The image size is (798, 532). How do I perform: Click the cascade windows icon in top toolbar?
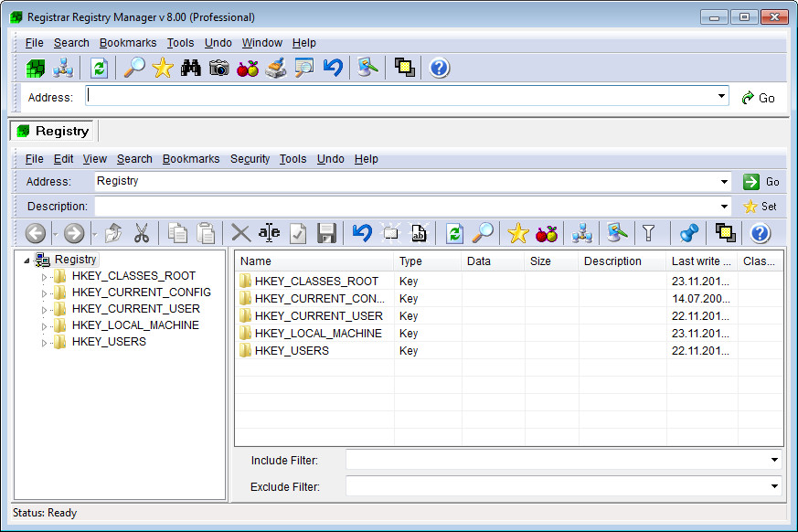coord(405,68)
